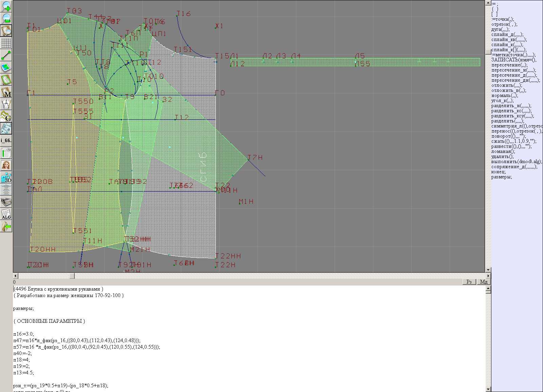Open the pattern piece with M icon
This screenshot has width=543, height=392.
click(x=6, y=92)
